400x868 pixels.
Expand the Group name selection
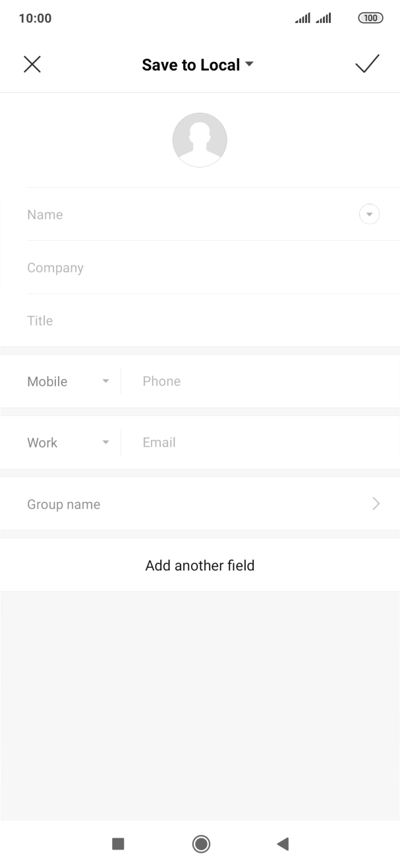point(376,503)
